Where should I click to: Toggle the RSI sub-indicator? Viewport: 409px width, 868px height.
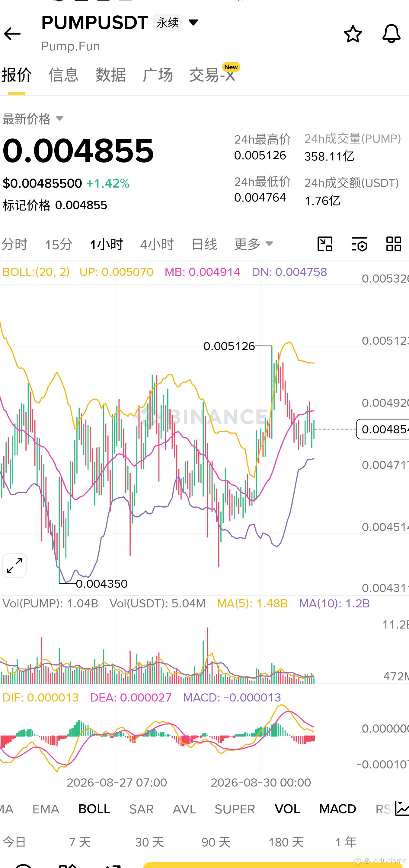383,809
